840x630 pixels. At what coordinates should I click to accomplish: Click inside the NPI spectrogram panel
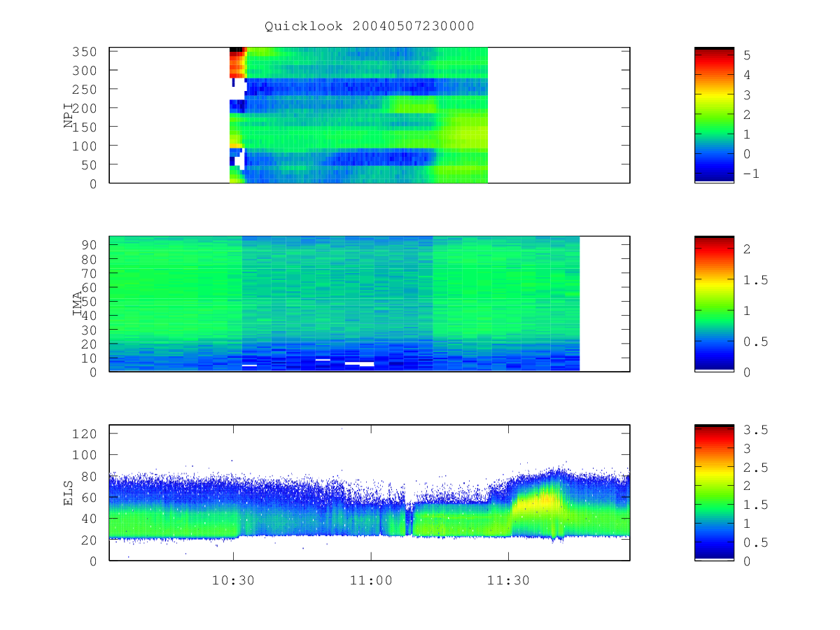tap(370, 115)
